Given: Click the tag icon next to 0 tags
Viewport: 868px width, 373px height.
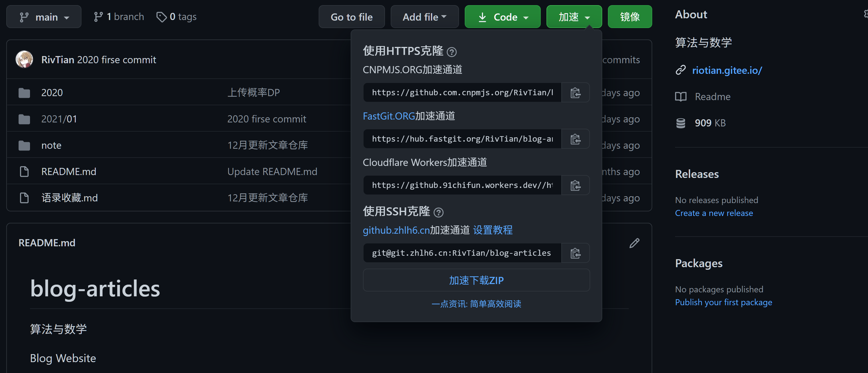Looking at the screenshot, I should pos(161,17).
